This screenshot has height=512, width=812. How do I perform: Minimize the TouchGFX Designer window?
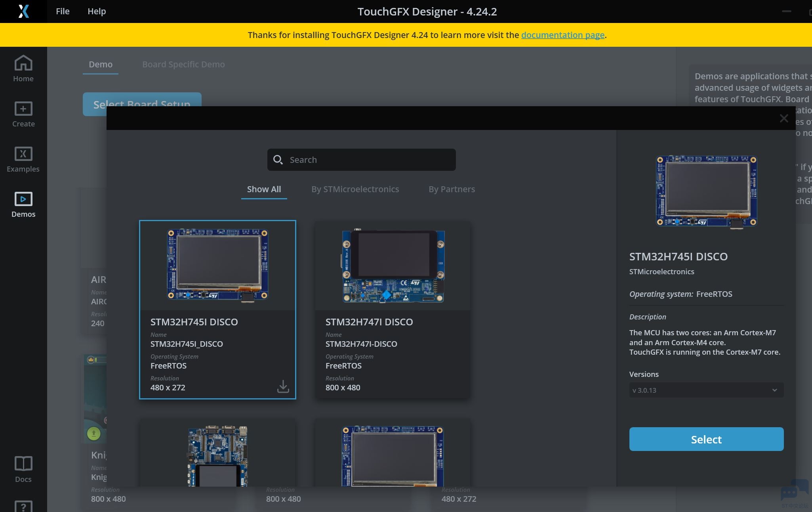pyautogui.click(x=787, y=11)
